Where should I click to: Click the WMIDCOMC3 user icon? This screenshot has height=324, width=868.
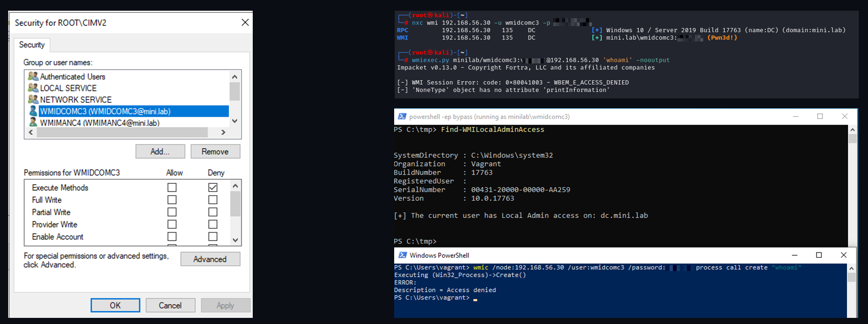pos(33,111)
